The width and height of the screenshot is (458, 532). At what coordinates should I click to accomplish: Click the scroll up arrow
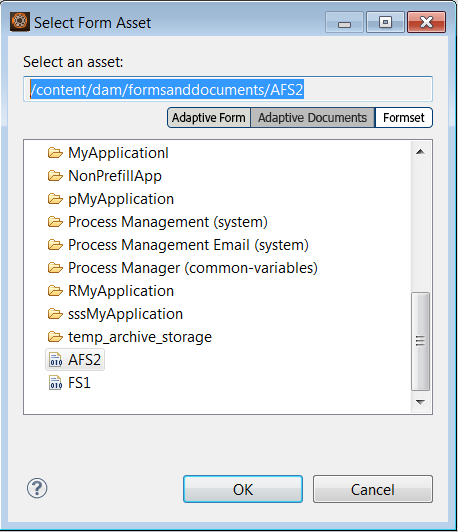point(420,152)
